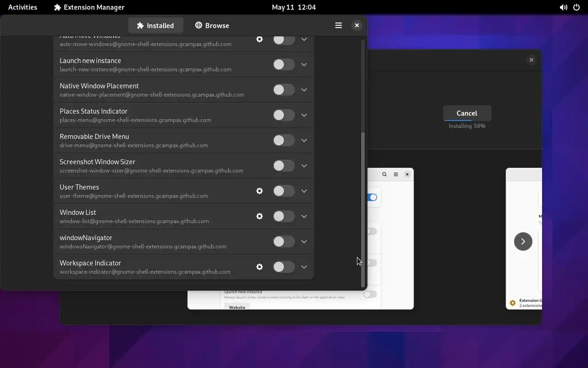Click the 'Installing 59%' status text

467,126
